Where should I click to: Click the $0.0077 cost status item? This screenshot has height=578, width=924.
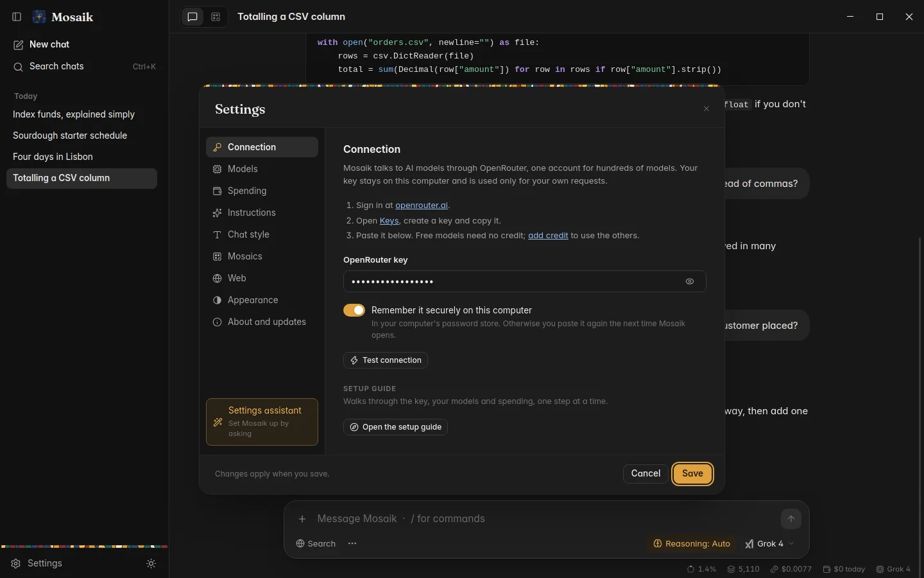click(791, 569)
